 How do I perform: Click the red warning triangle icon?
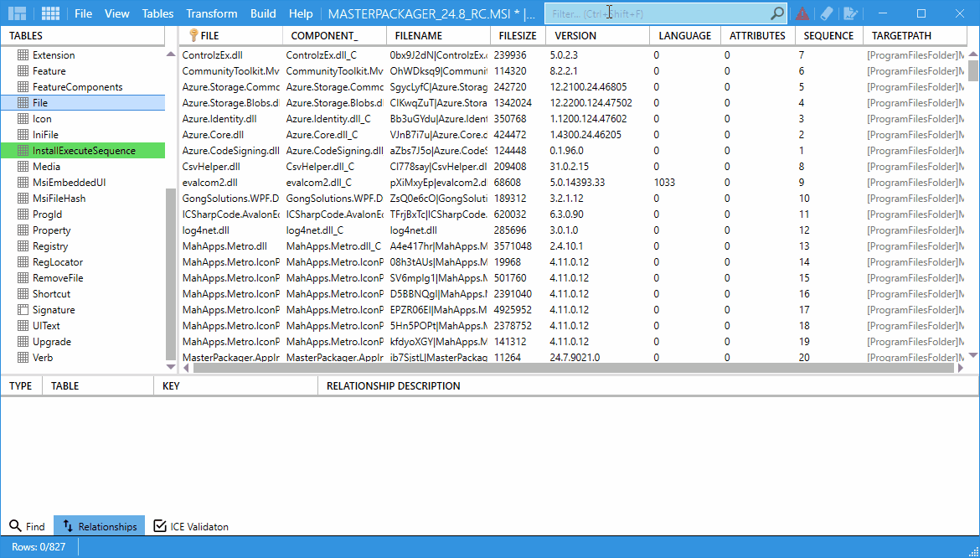click(802, 13)
